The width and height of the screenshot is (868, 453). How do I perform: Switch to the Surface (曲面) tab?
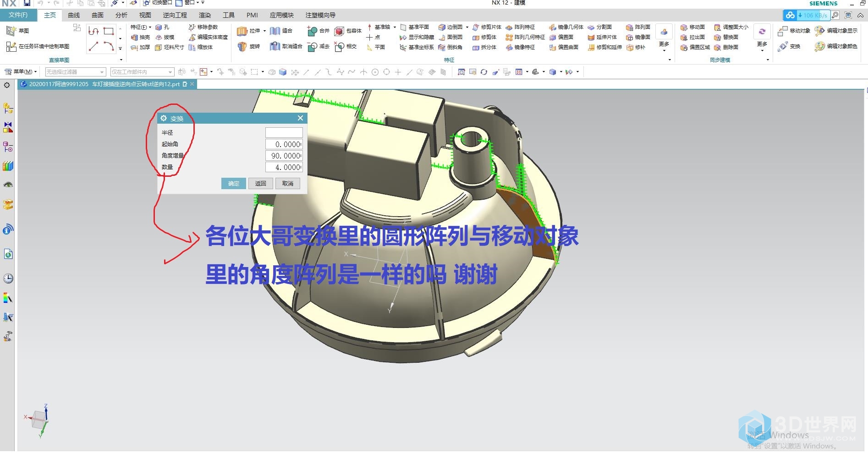[98, 15]
